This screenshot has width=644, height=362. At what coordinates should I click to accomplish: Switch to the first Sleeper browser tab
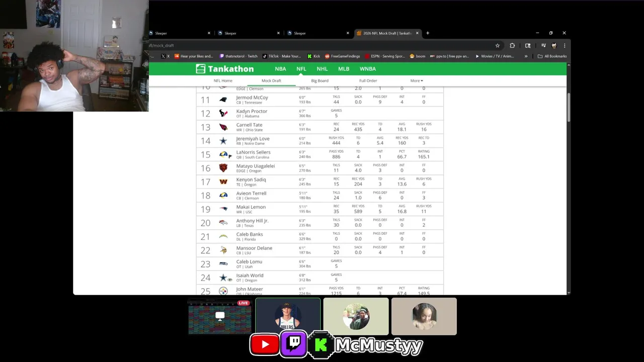point(180,33)
